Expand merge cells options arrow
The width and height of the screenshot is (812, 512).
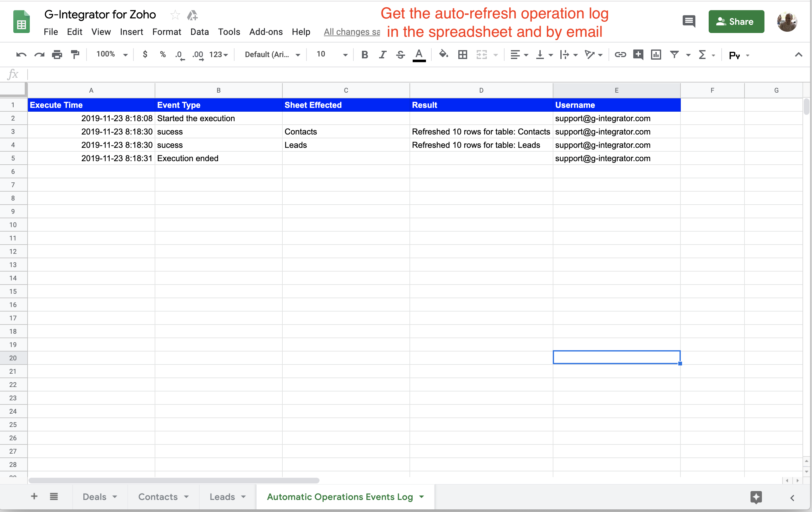496,55
